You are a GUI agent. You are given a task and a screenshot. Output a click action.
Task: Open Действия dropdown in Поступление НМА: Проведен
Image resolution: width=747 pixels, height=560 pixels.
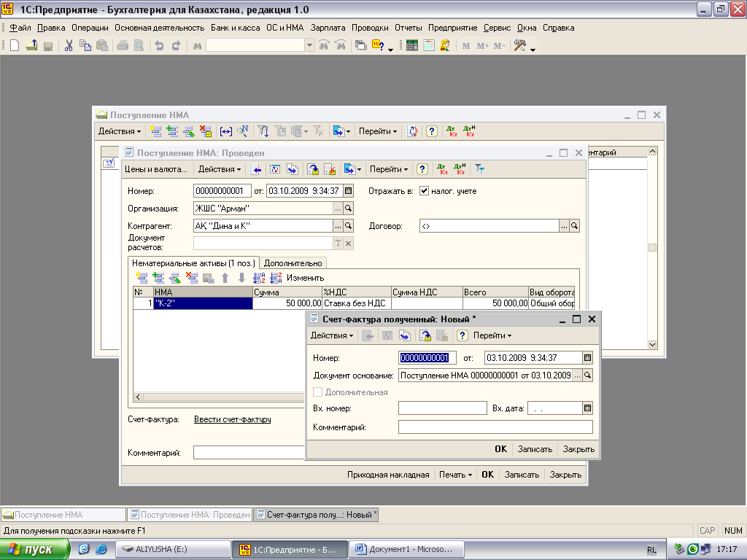pyautogui.click(x=220, y=169)
